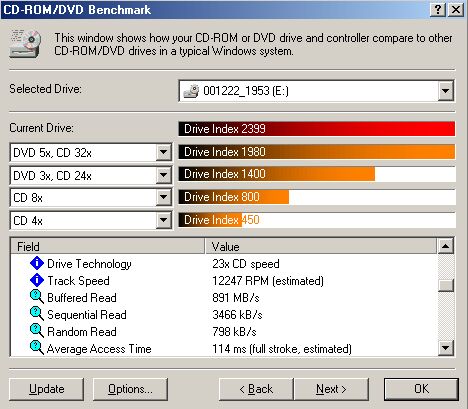Viewport: 468px width, 409px height.
Task: Click the magnifier icon beside Sequential Read
Action: [x=37, y=314]
